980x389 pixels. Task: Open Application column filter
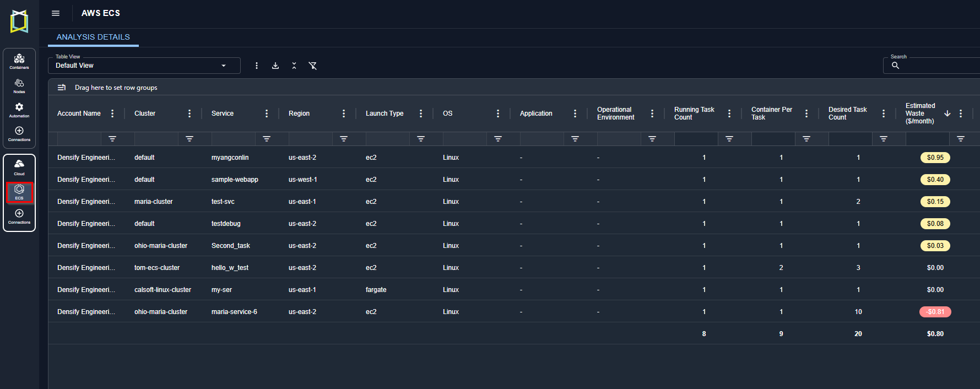click(575, 139)
